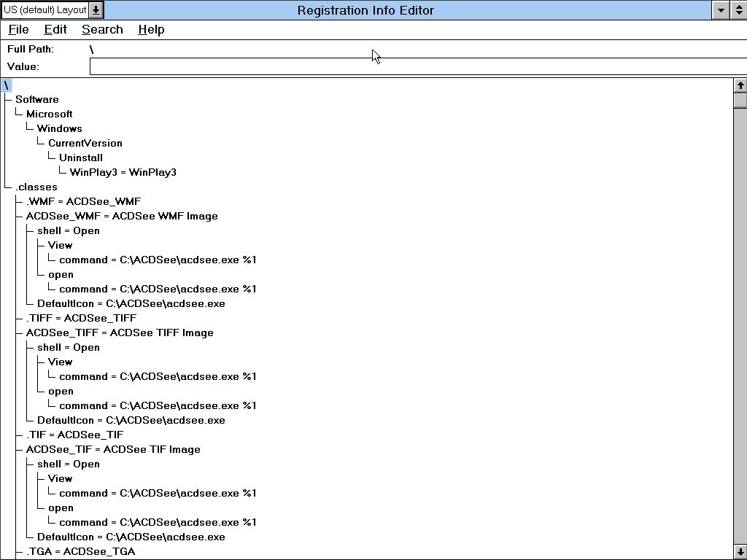Open the File menu

(18, 29)
